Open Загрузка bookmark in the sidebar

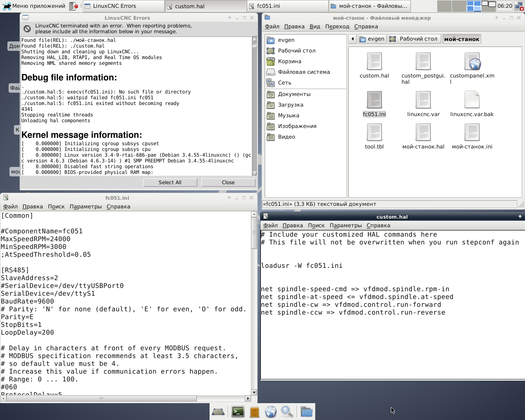click(x=290, y=105)
